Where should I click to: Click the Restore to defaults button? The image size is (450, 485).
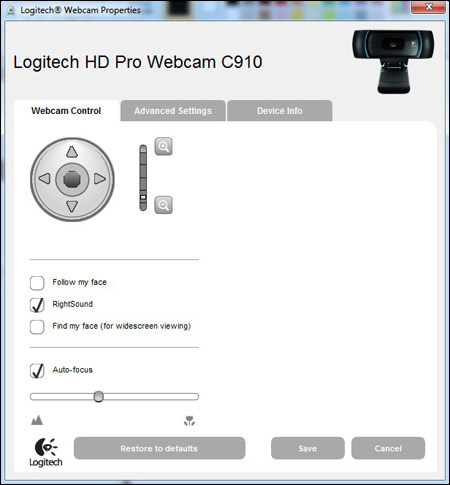tap(159, 448)
